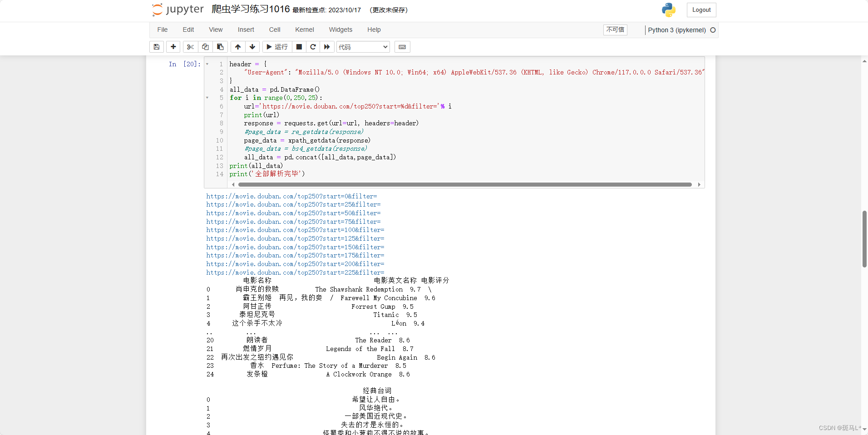The height and width of the screenshot is (435, 868).
Task: Open top250?start=100 output link
Action: (x=295, y=230)
